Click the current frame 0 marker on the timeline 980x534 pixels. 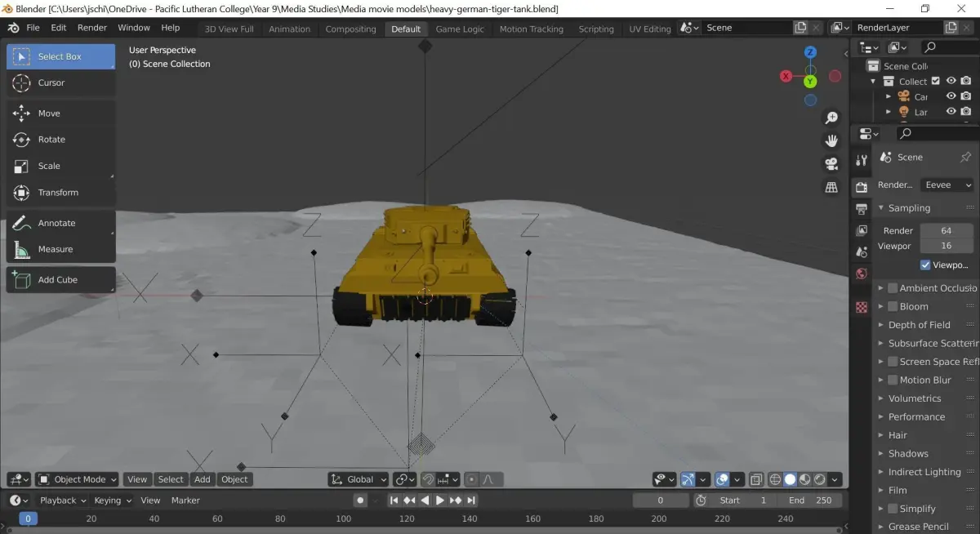tap(28, 518)
